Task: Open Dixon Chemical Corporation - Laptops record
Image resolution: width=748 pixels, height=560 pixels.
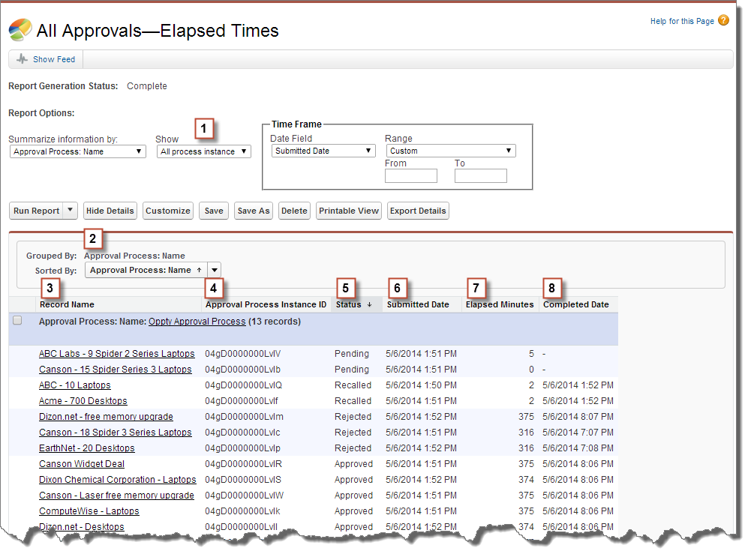Action: click(117, 480)
